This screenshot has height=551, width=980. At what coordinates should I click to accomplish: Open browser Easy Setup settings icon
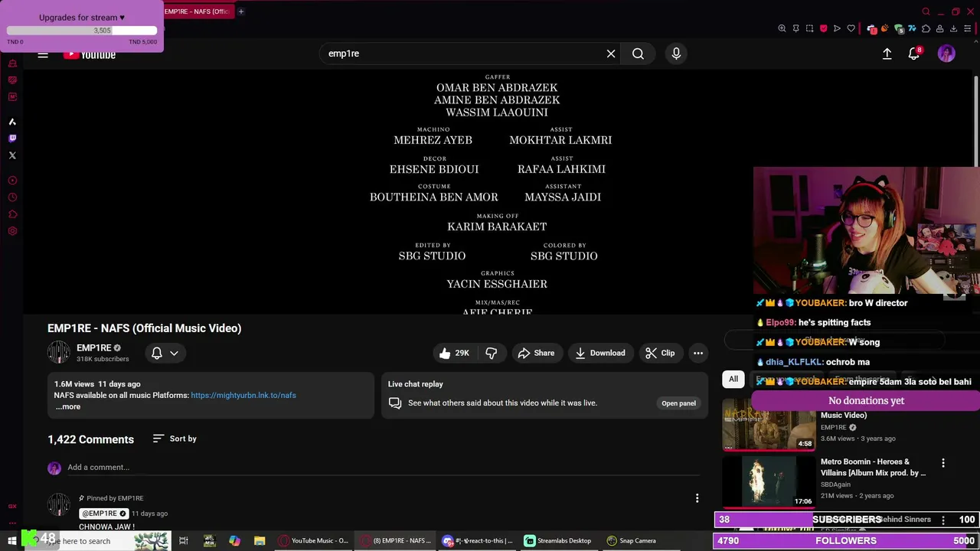coord(967,28)
